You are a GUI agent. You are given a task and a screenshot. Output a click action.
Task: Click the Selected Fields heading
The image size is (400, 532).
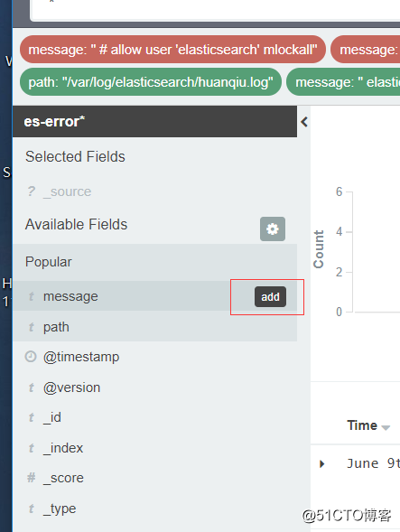click(75, 157)
